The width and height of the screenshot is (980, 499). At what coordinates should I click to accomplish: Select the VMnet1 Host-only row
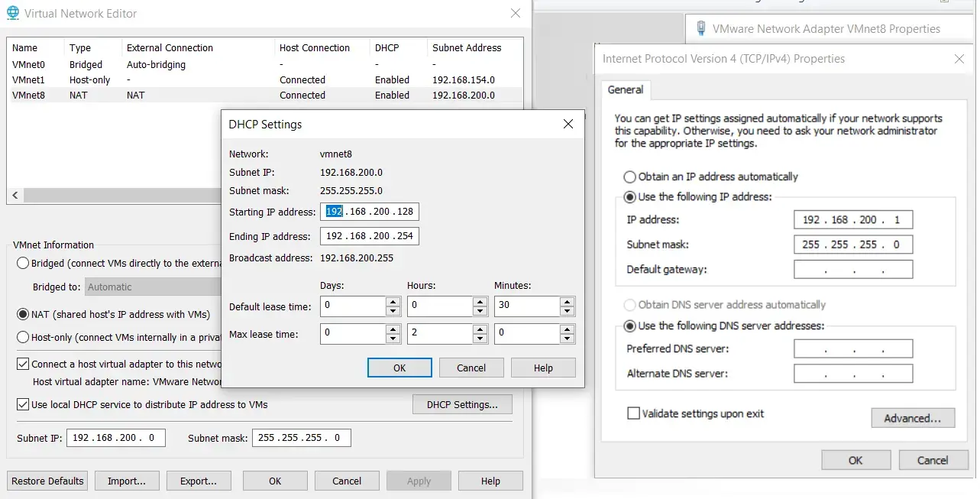click(265, 80)
